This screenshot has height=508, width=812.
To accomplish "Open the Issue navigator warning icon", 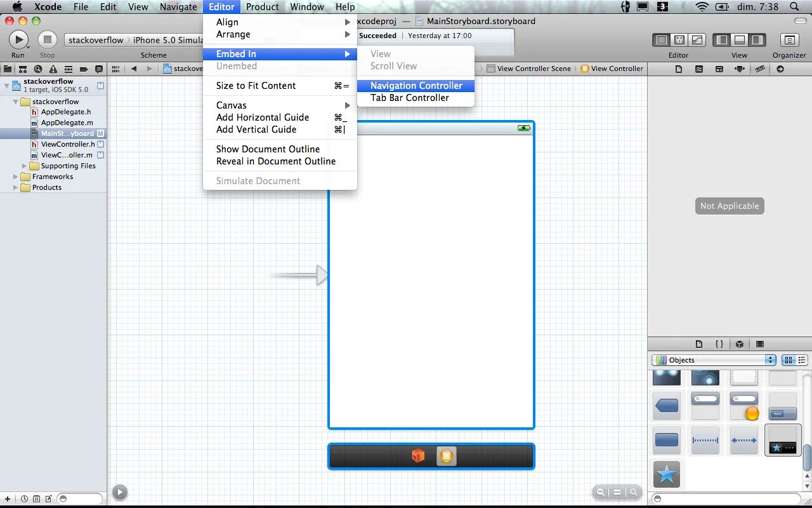I will pyautogui.click(x=53, y=69).
